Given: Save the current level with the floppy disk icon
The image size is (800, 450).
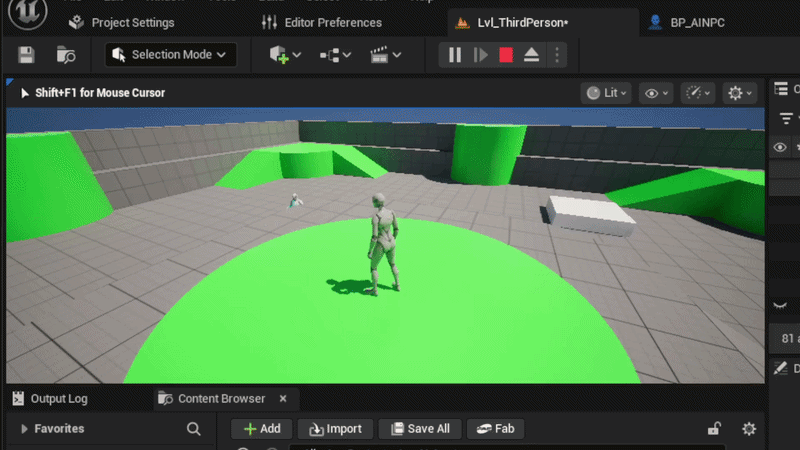Looking at the screenshot, I should click(x=26, y=55).
